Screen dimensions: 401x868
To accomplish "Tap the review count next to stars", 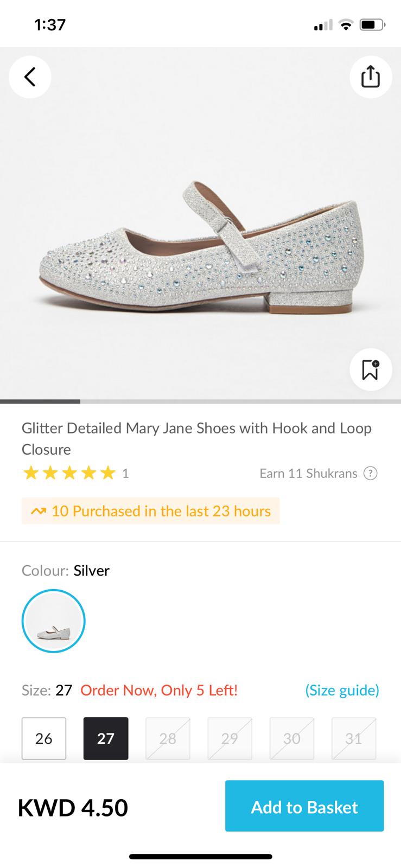I will (125, 474).
